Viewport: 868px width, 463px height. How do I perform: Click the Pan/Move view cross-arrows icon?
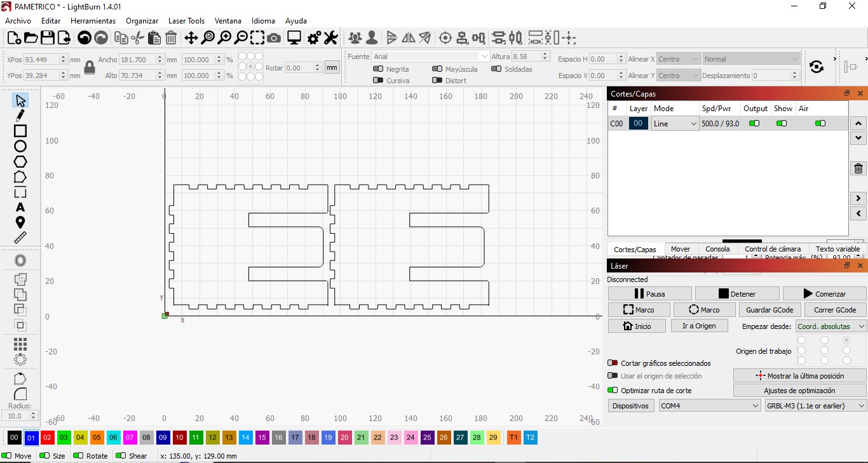pyautogui.click(x=191, y=38)
